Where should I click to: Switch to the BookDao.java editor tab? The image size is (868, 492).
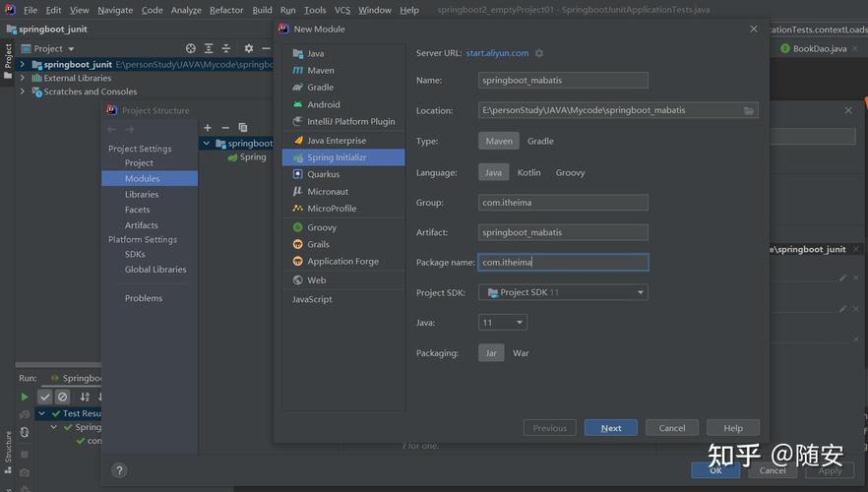point(818,48)
